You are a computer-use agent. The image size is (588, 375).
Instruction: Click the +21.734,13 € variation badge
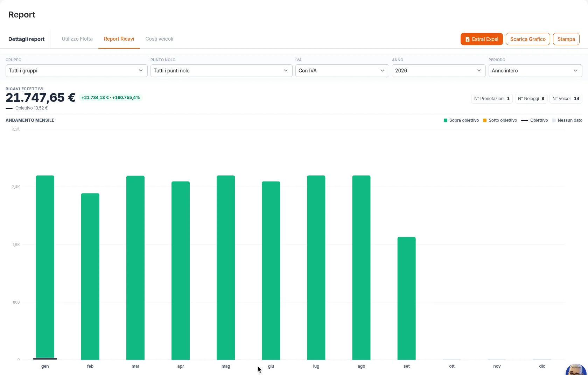[x=111, y=98]
